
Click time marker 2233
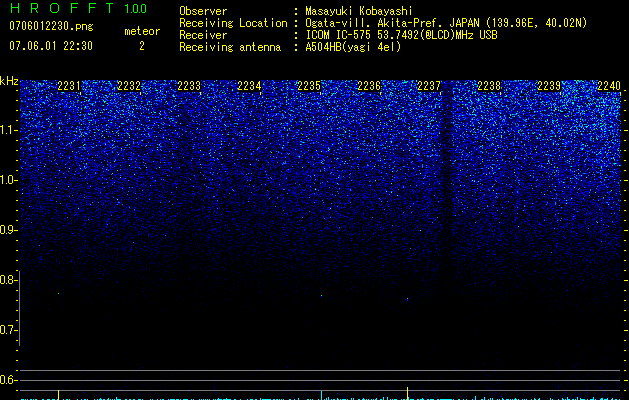click(189, 86)
